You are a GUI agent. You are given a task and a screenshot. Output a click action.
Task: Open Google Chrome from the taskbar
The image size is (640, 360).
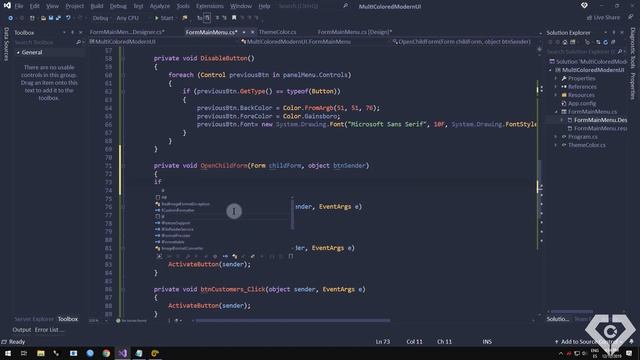point(106,353)
